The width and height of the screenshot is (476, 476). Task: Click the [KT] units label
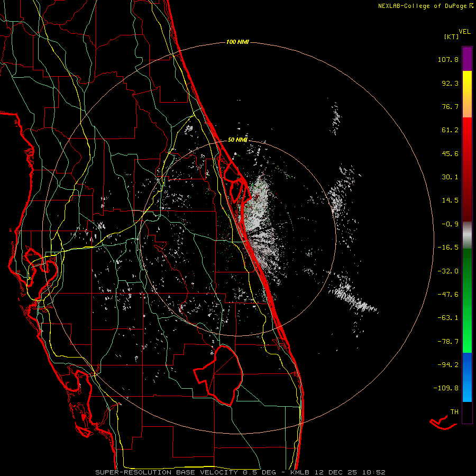452,36
